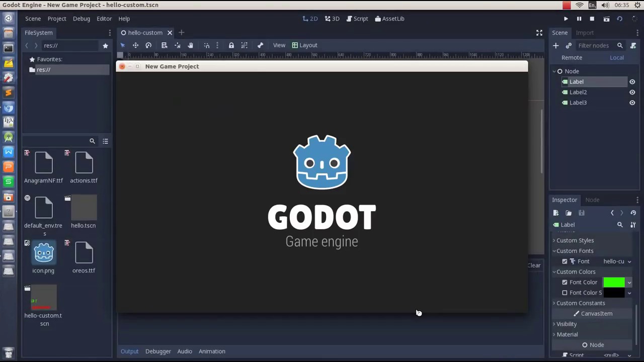Pick the green Font Color swatch
644x362 pixels.
tap(614, 283)
